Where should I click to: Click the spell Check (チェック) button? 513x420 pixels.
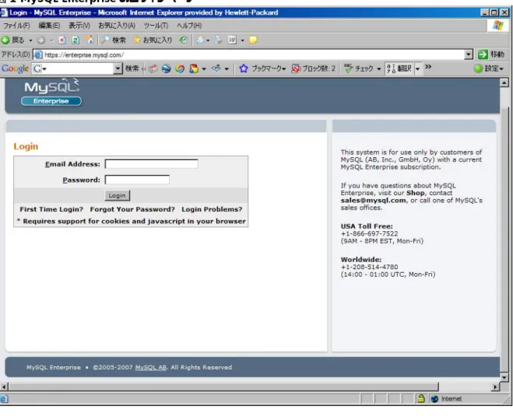359,68
